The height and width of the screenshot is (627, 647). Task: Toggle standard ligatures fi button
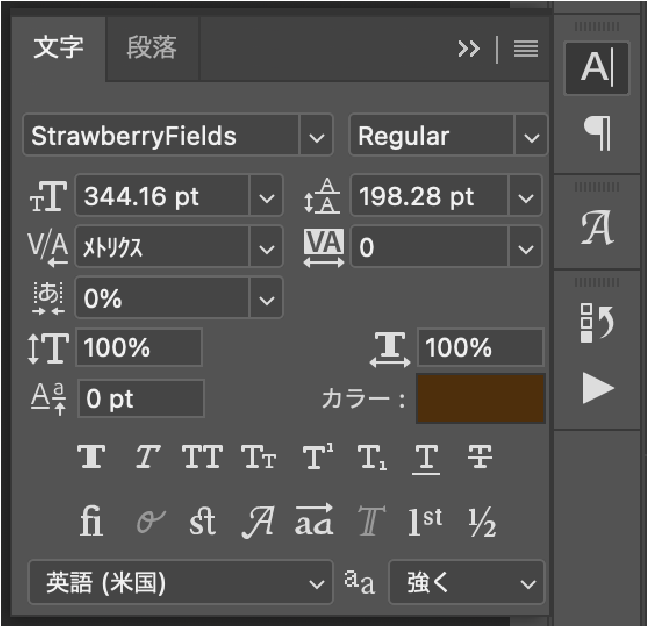click(91, 521)
